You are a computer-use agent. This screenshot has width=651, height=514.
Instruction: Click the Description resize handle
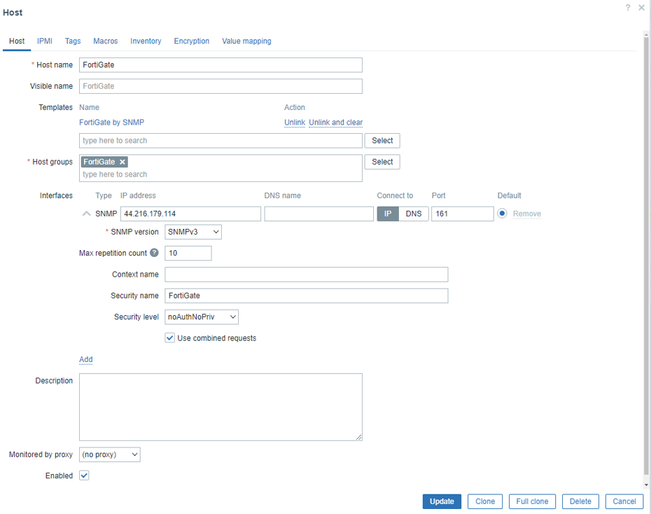359,437
